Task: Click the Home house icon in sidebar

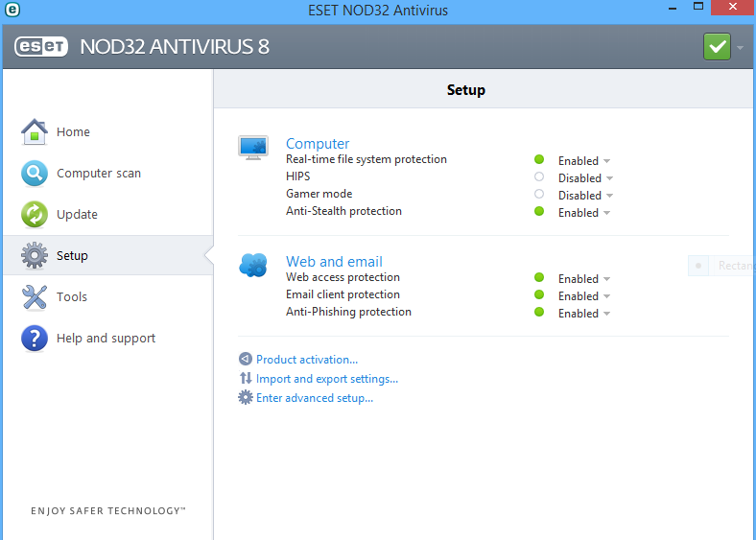Action: pyautogui.click(x=35, y=131)
